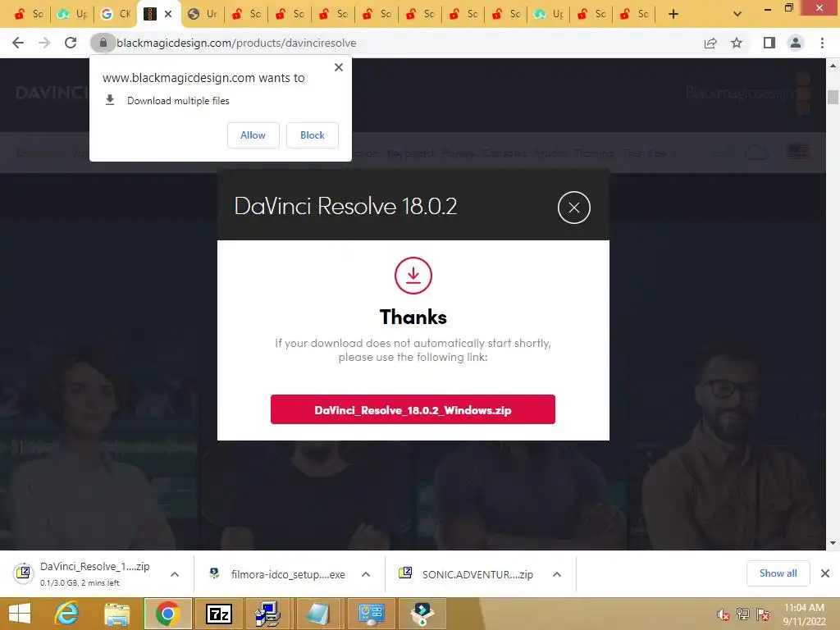840x630 pixels.
Task: Expand options for SONIC.ADVENTUR zip download
Action: click(x=557, y=574)
